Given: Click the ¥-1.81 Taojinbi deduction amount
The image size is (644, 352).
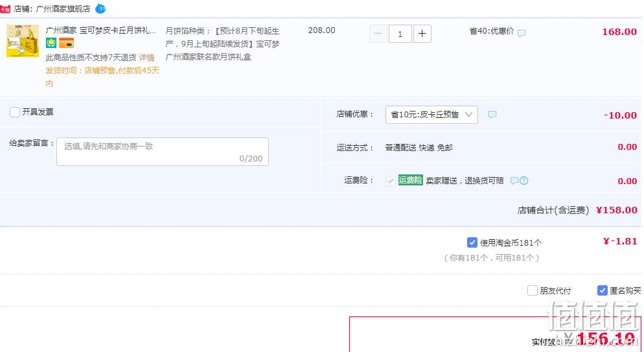Looking at the screenshot, I should 620,241.
